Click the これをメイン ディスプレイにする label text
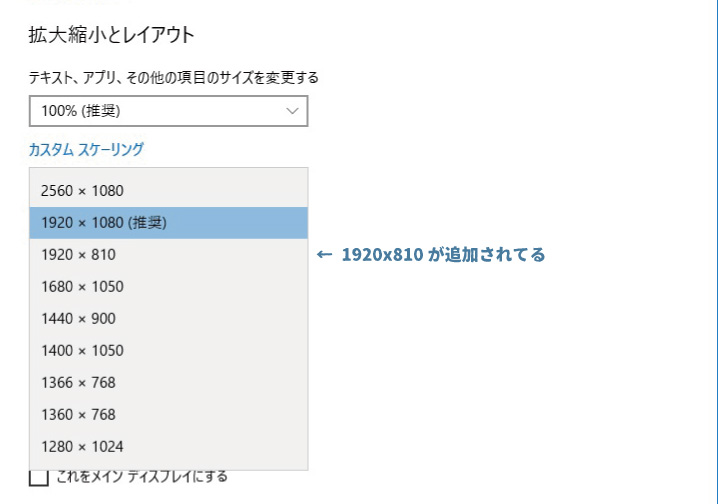 (x=142, y=477)
